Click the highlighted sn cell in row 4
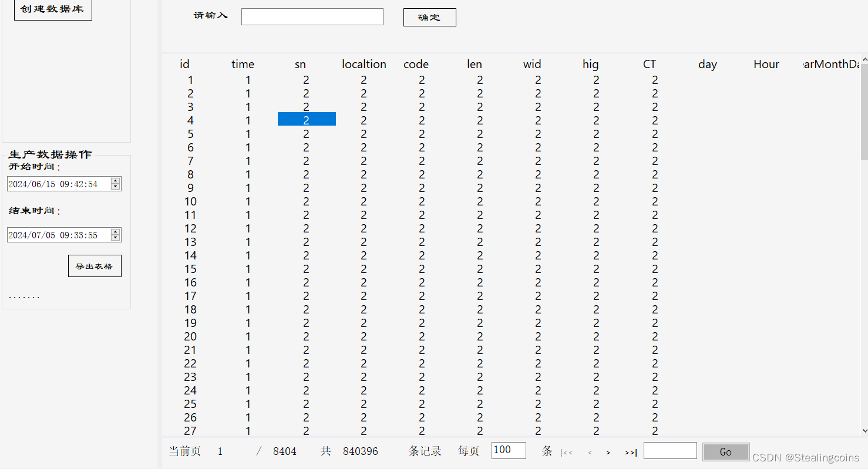The image size is (868, 469). click(307, 119)
